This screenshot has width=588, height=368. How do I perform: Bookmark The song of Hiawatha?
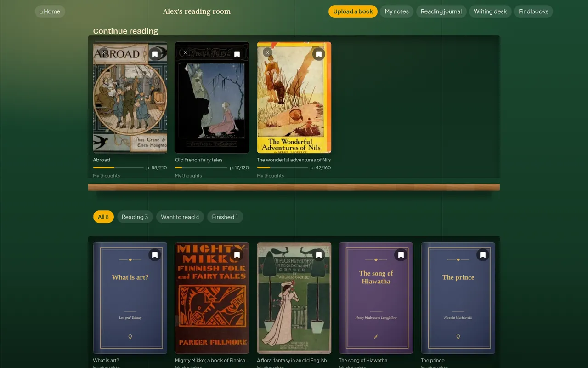[x=401, y=255]
